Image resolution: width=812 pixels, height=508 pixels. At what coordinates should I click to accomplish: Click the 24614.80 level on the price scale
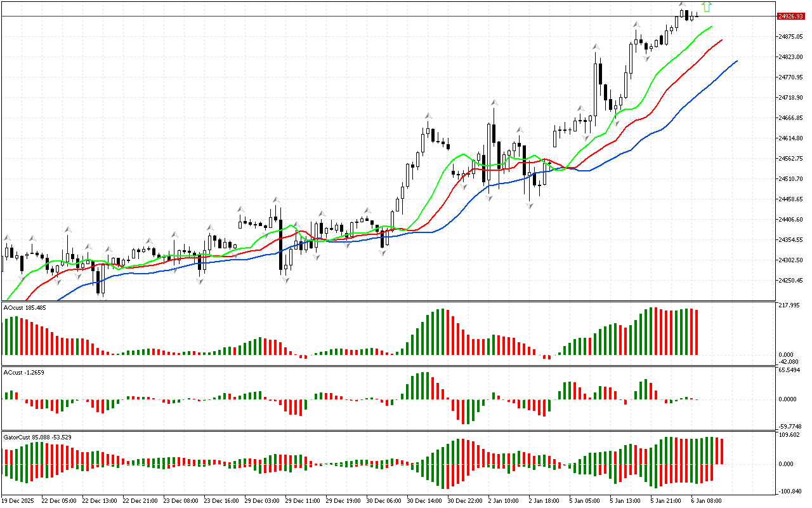[790, 138]
